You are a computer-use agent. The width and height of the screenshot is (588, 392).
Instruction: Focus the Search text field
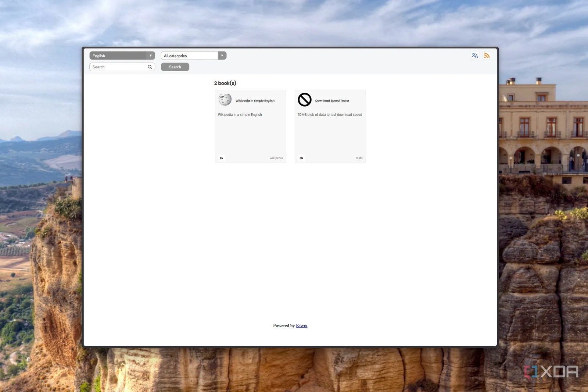tap(118, 67)
